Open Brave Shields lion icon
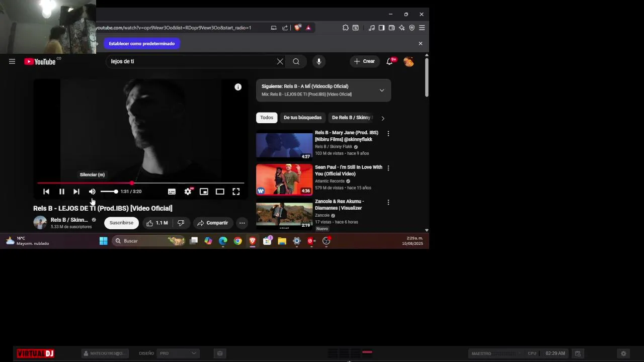The width and height of the screenshot is (644, 362). point(297,28)
